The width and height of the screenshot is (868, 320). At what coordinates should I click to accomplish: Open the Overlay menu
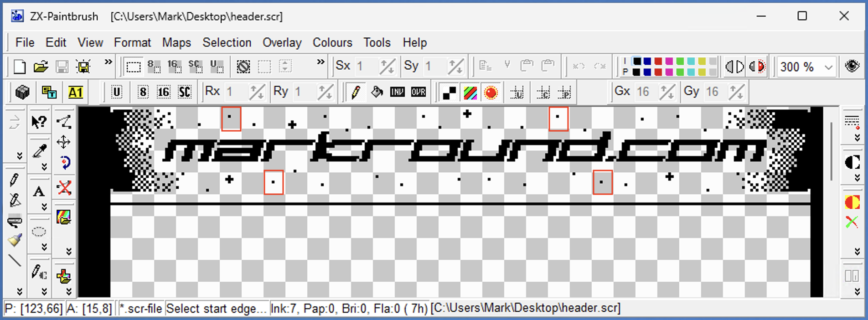[282, 42]
